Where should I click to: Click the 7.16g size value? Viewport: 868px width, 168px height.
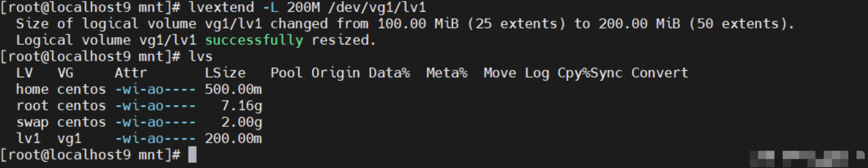click(242, 106)
